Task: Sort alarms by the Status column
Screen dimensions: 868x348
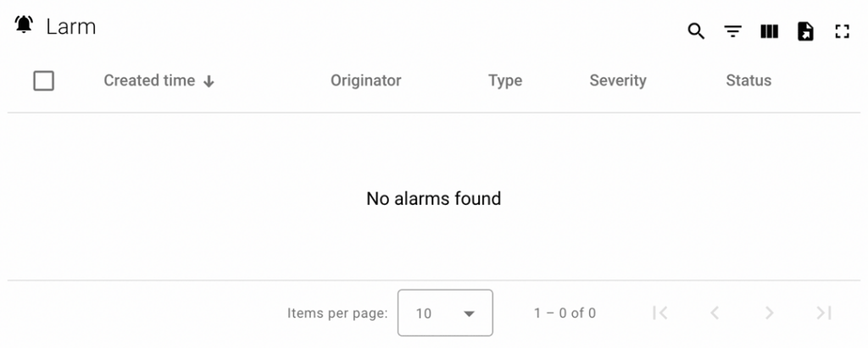Action: (x=748, y=81)
